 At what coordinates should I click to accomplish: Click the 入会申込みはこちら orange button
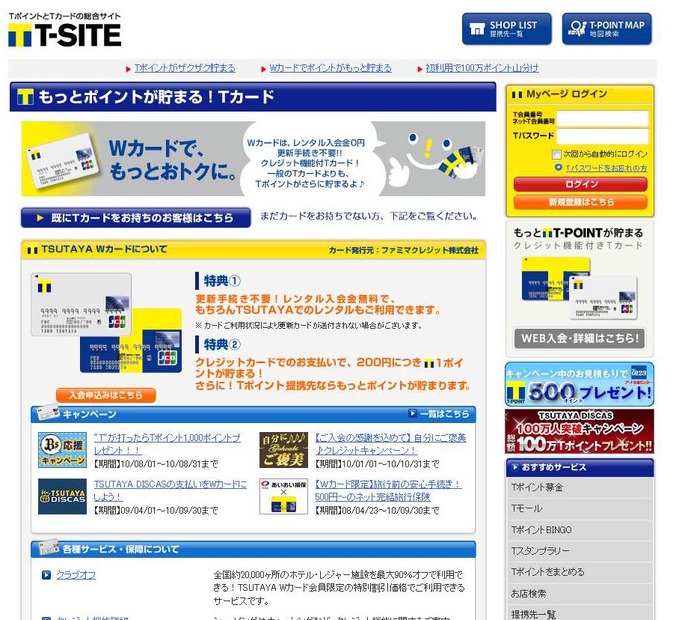click(106, 395)
